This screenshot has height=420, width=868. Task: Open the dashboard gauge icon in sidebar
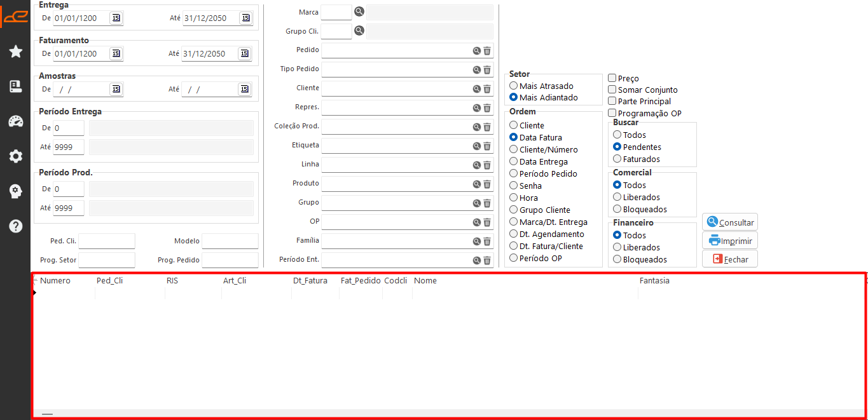(x=16, y=121)
